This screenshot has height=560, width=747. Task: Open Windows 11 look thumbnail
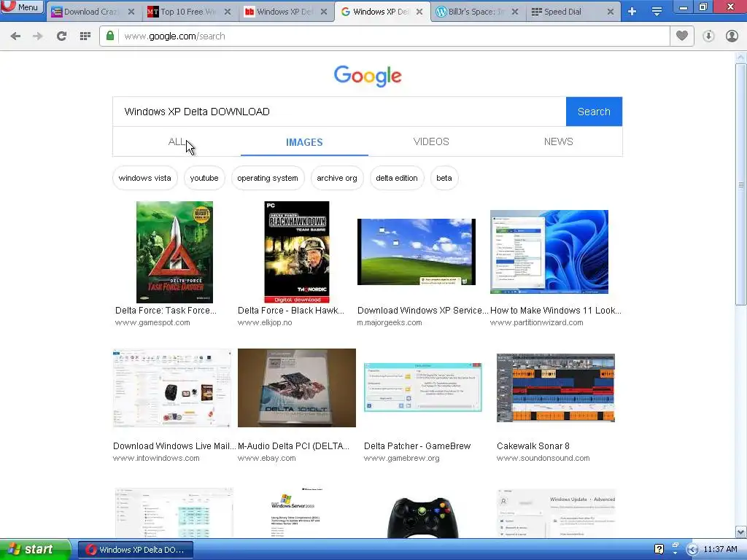click(549, 252)
